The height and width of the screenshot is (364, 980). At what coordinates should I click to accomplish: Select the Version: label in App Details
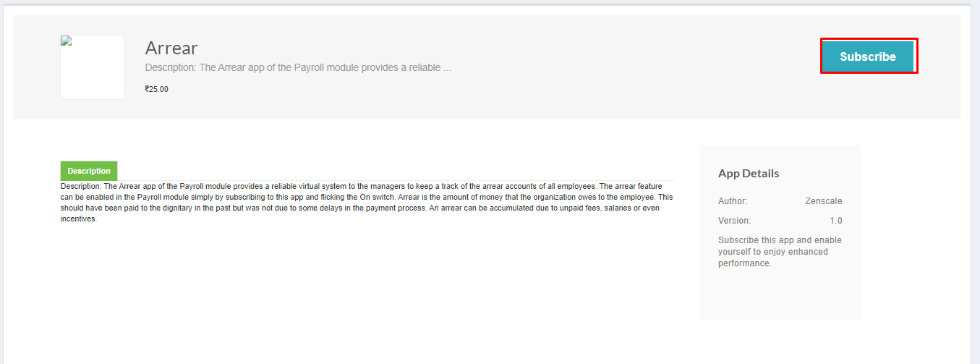tap(734, 221)
